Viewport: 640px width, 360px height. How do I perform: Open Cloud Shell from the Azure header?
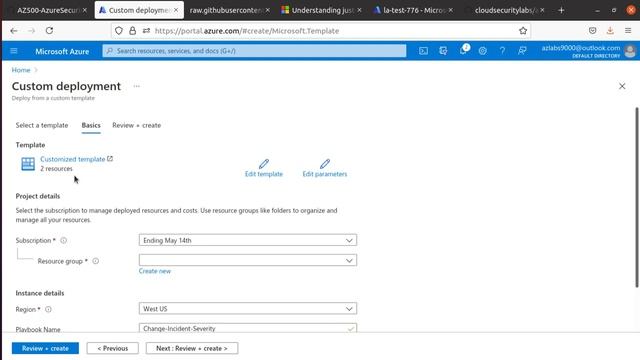pos(423,51)
